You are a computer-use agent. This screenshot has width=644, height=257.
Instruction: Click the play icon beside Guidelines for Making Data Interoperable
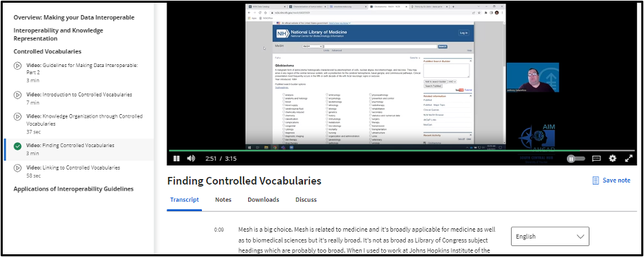pos(18,66)
